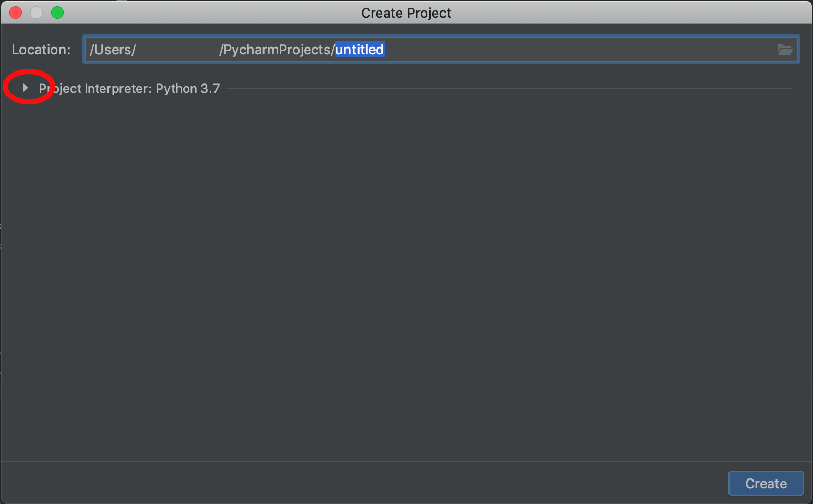The width and height of the screenshot is (813, 504).
Task: Click the highlighted "untitled" project name
Action: pyautogui.click(x=359, y=50)
